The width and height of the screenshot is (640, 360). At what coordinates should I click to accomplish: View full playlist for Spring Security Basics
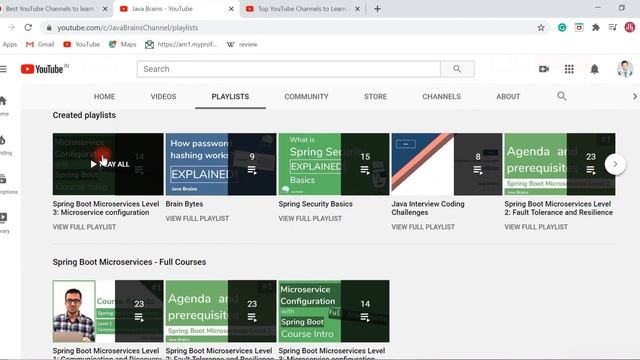[310, 218]
